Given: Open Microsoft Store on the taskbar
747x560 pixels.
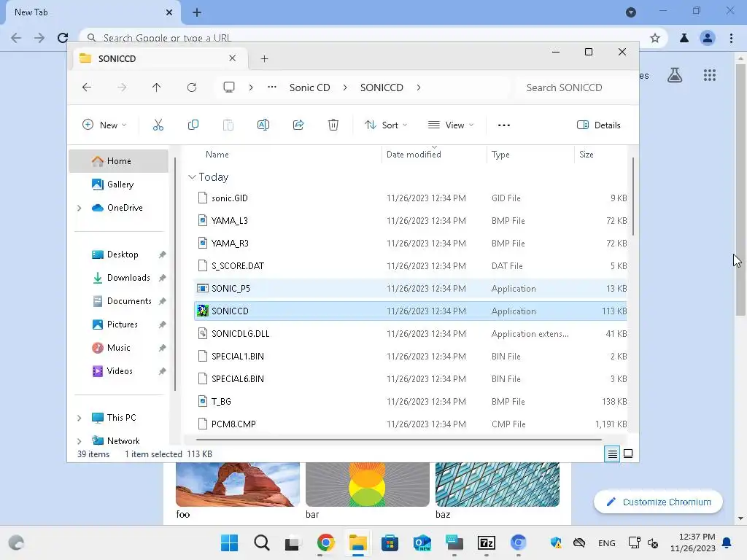Looking at the screenshot, I should tap(390, 542).
